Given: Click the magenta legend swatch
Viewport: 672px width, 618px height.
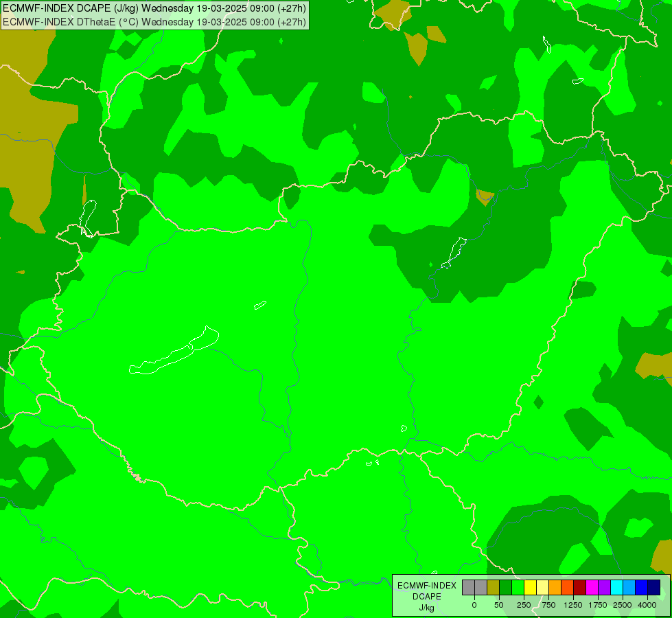Looking at the screenshot, I should pos(592,588).
